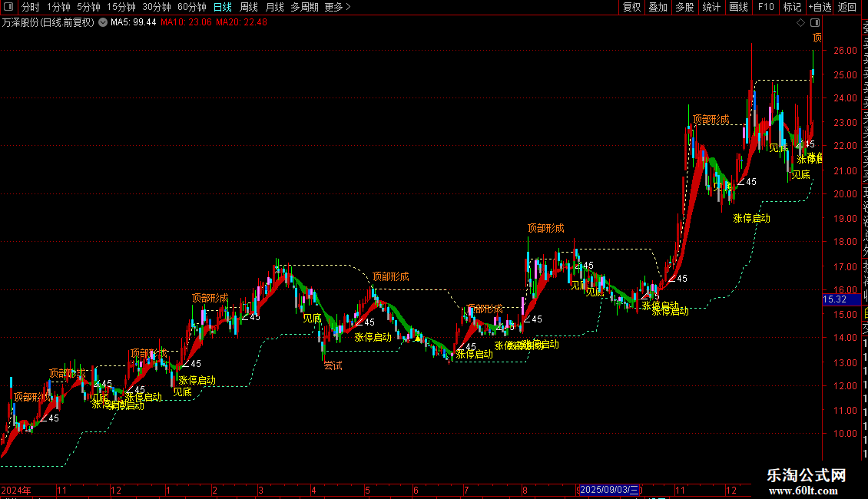Add stock via +自选 button

pos(820,7)
